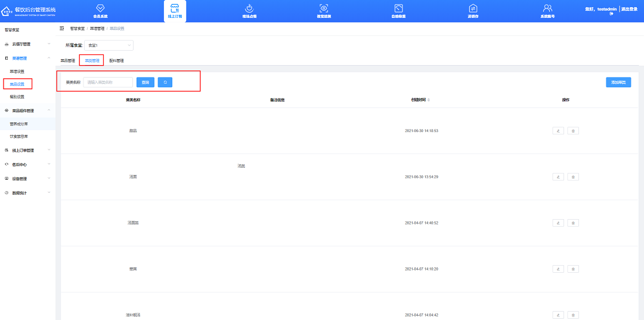Click delete icon for 2021-06-30 13:54:29 row
The width and height of the screenshot is (644, 320).
[x=573, y=177]
